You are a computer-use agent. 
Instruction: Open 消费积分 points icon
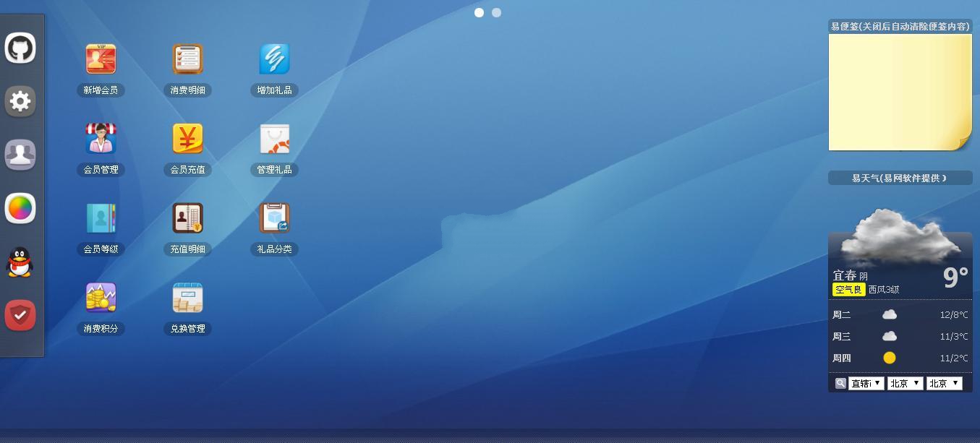click(101, 298)
